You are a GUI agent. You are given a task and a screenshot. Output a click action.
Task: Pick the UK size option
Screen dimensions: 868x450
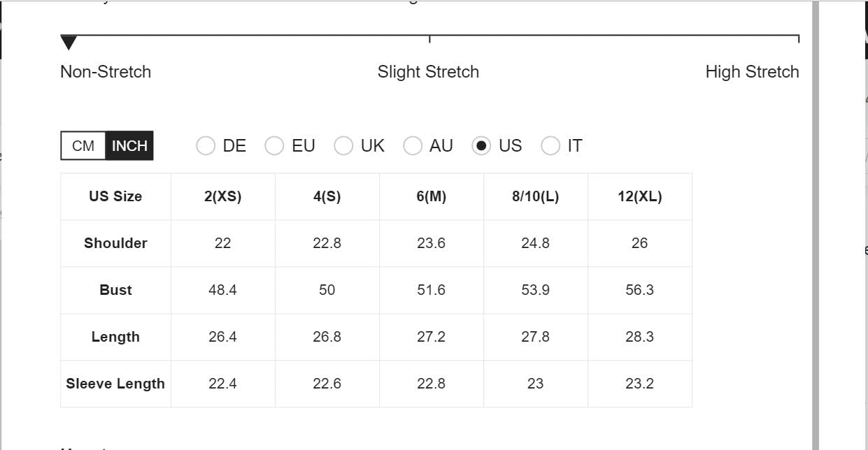(x=343, y=145)
